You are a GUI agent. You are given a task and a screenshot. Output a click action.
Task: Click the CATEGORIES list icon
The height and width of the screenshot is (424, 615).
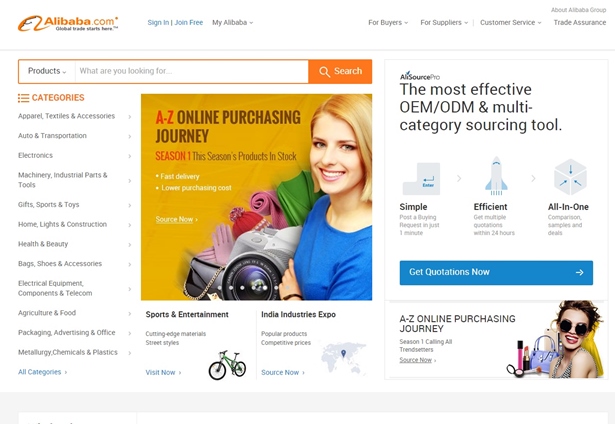(x=23, y=98)
